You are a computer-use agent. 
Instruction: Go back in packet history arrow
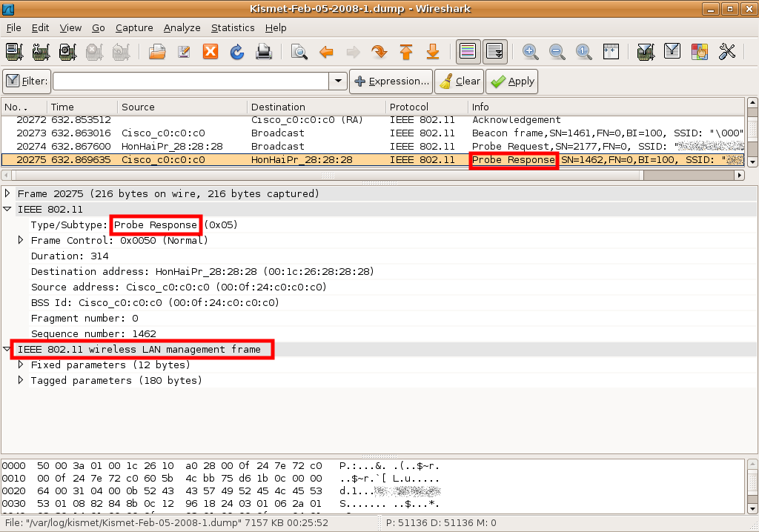pyautogui.click(x=326, y=51)
